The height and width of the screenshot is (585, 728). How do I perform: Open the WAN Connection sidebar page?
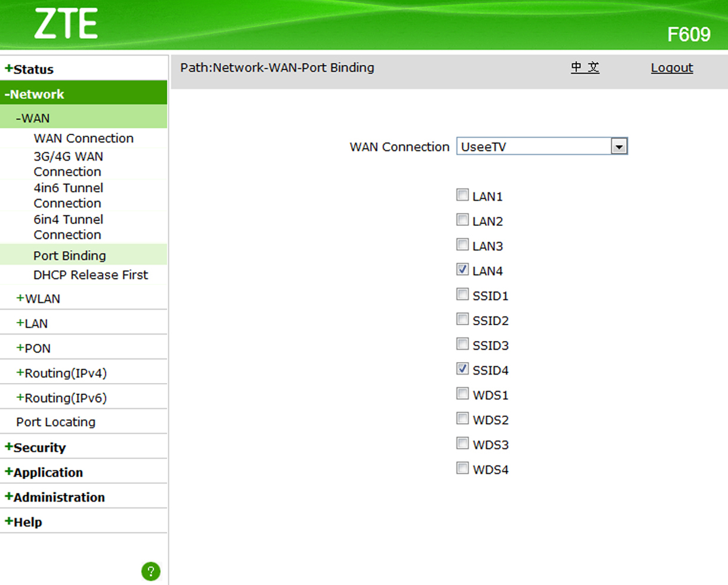(84, 138)
